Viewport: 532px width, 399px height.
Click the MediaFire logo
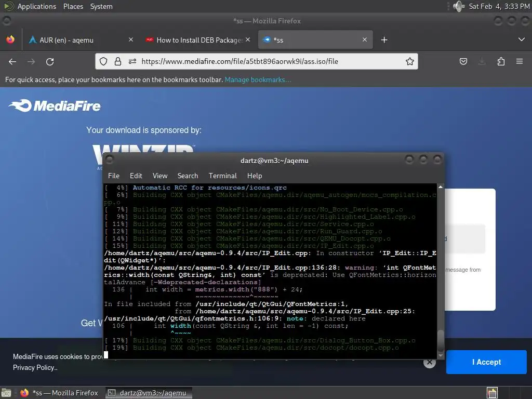[x=55, y=106]
